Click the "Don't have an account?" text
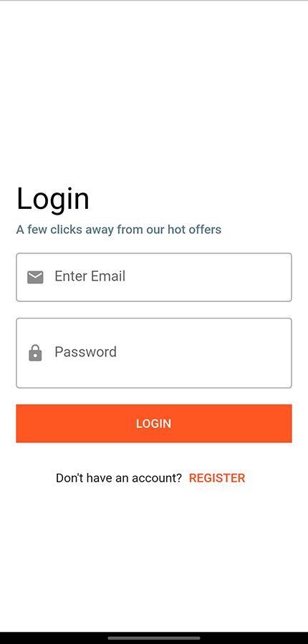This screenshot has width=308, height=644. [119, 478]
